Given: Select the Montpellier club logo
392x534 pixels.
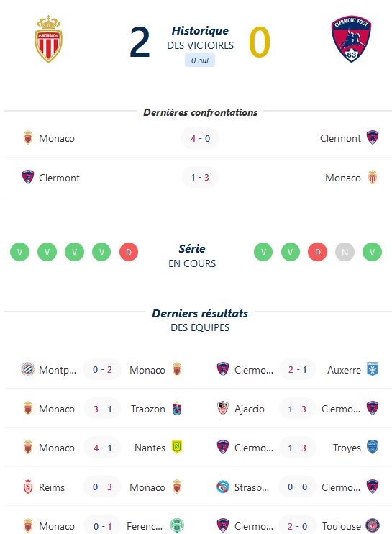Looking at the screenshot, I should (28, 369).
